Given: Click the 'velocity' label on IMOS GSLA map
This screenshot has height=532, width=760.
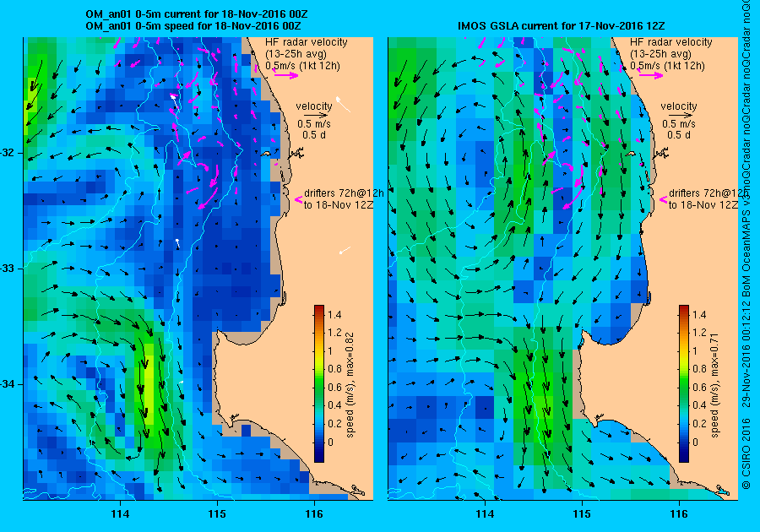Looking at the screenshot, I should (x=679, y=106).
